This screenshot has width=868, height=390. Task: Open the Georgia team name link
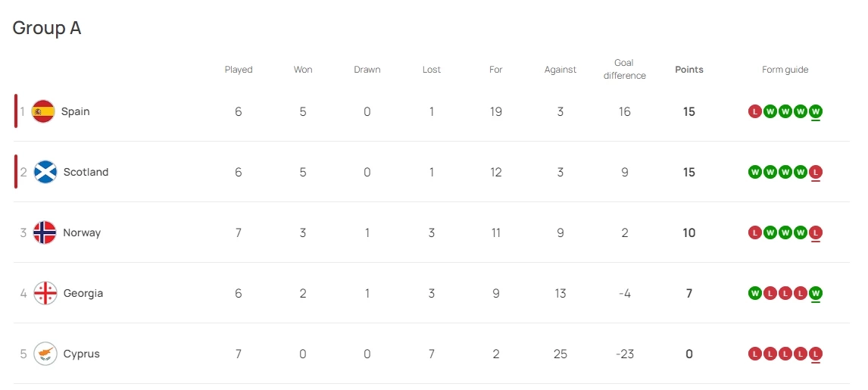pyautogui.click(x=83, y=293)
